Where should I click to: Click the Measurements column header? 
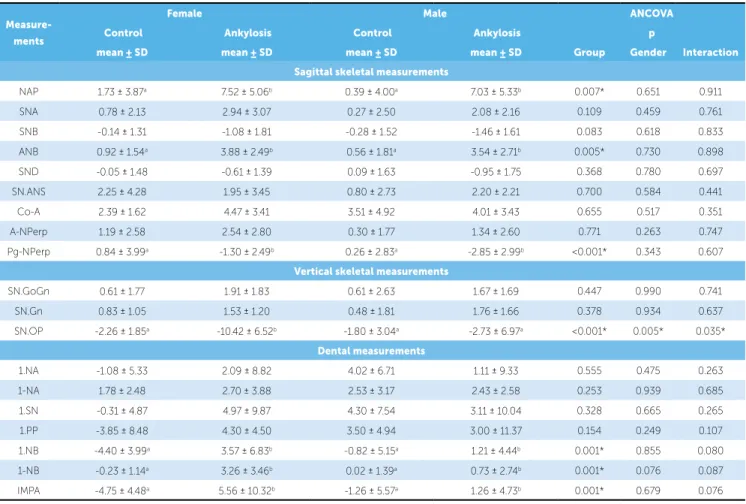(29, 33)
